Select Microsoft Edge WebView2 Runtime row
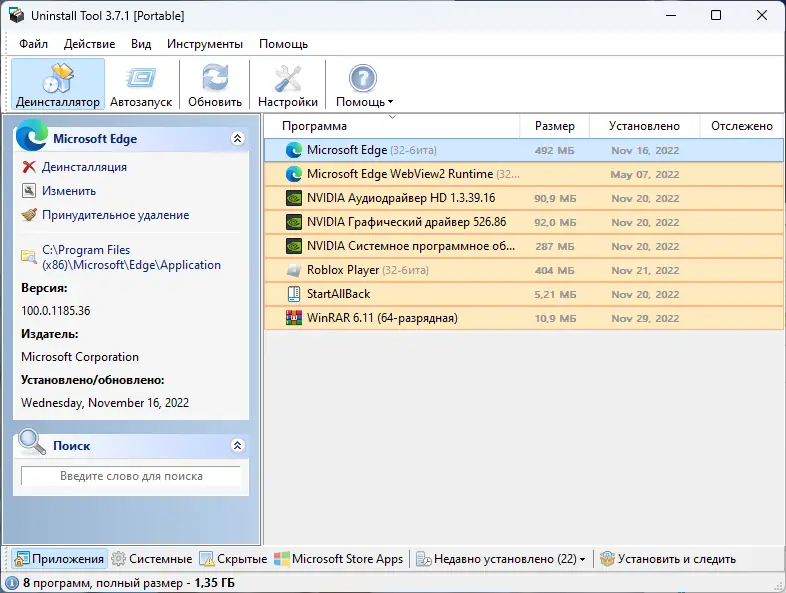The height and width of the screenshot is (593, 786). (x=524, y=174)
